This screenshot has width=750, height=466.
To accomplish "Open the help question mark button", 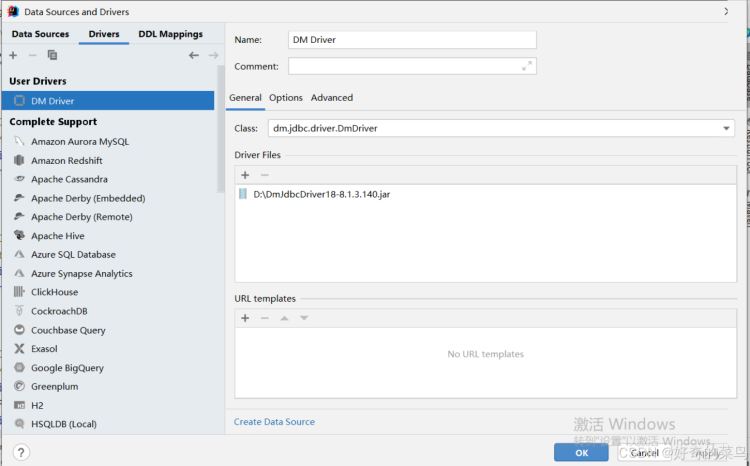I will [x=21, y=452].
